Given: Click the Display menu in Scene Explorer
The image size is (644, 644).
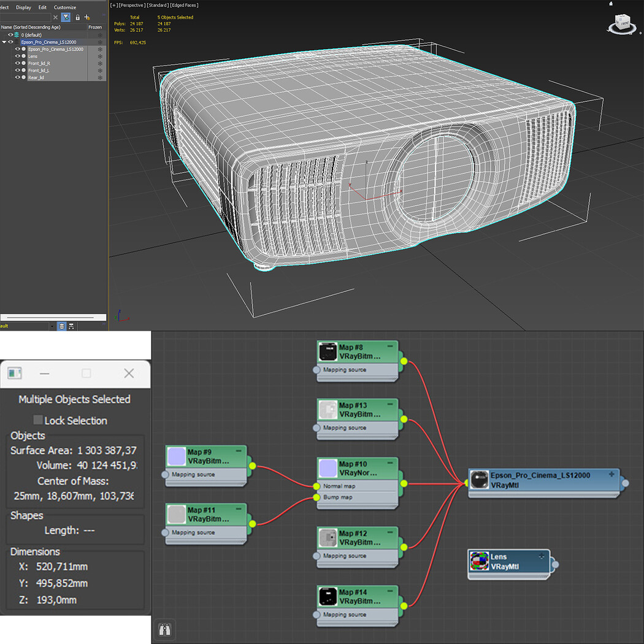Looking at the screenshot, I should pos(23,7).
